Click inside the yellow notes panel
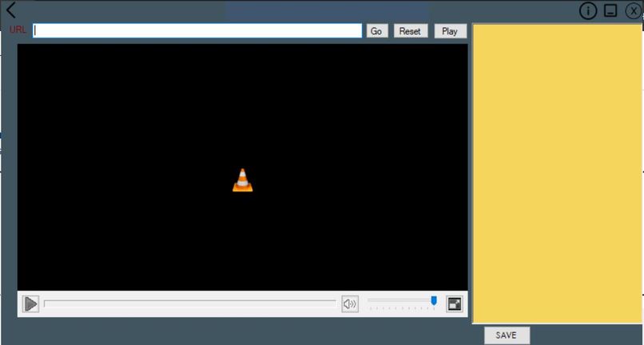The width and height of the screenshot is (644, 345). click(x=558, y=174)
